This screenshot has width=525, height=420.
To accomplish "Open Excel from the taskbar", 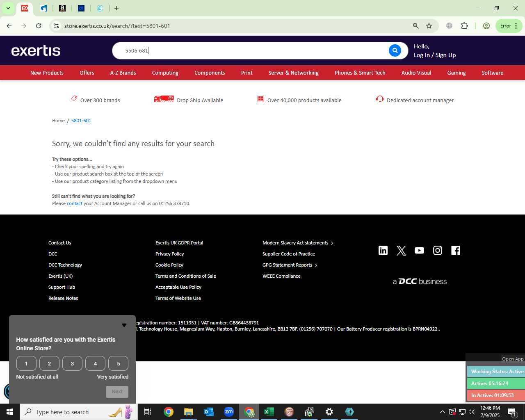I will coord(269,412).
